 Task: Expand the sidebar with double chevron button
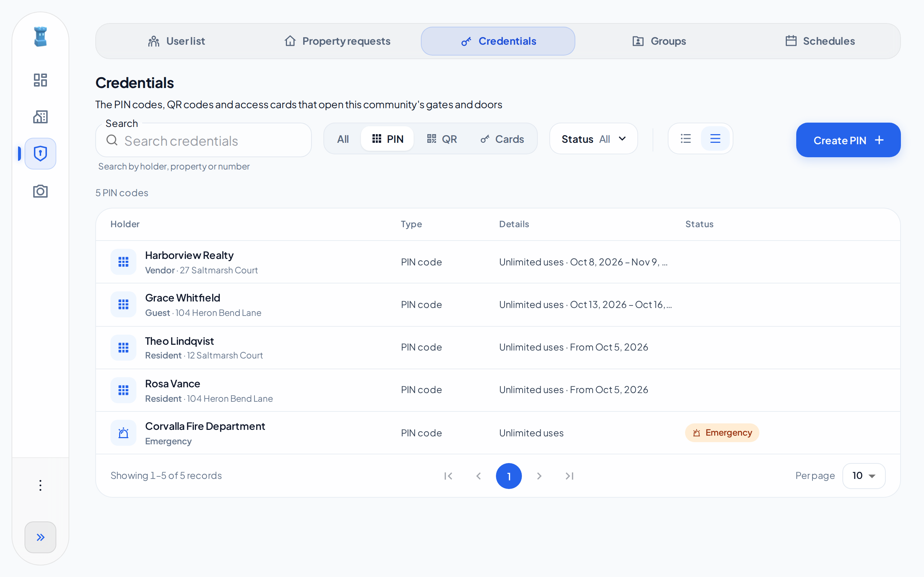point(40,537)
